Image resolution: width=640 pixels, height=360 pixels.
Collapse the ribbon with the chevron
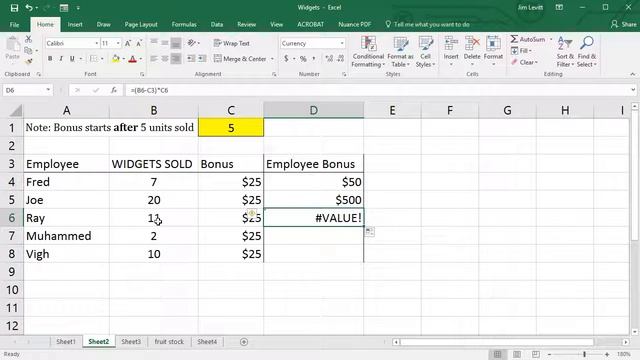click(633, 74)
